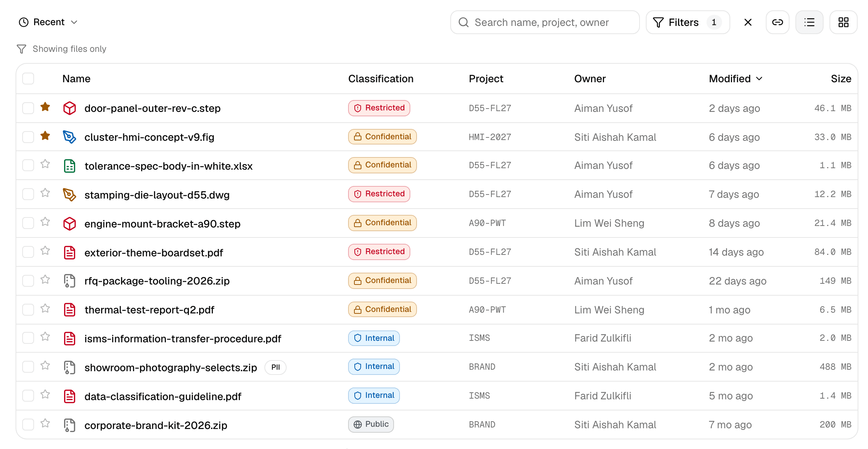Click project code HMI-2027
This screenshot has width=868, height=449.
[x=490, y=137]
